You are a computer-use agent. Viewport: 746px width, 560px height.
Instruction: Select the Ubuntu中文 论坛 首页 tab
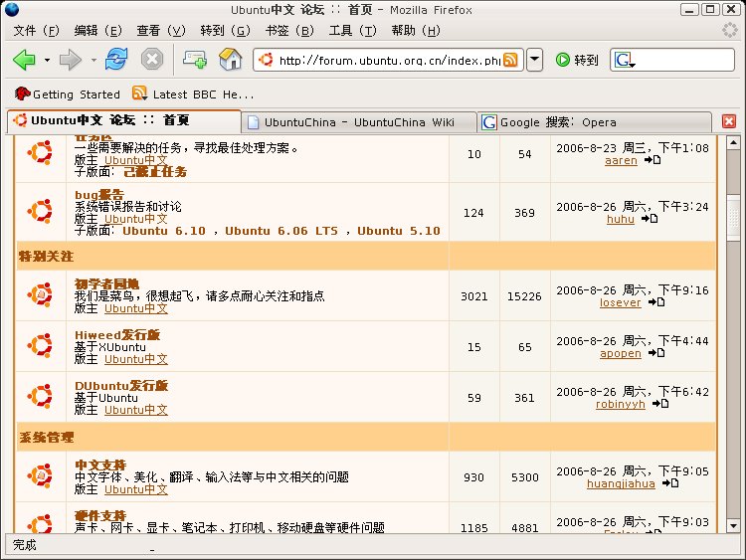124,120
